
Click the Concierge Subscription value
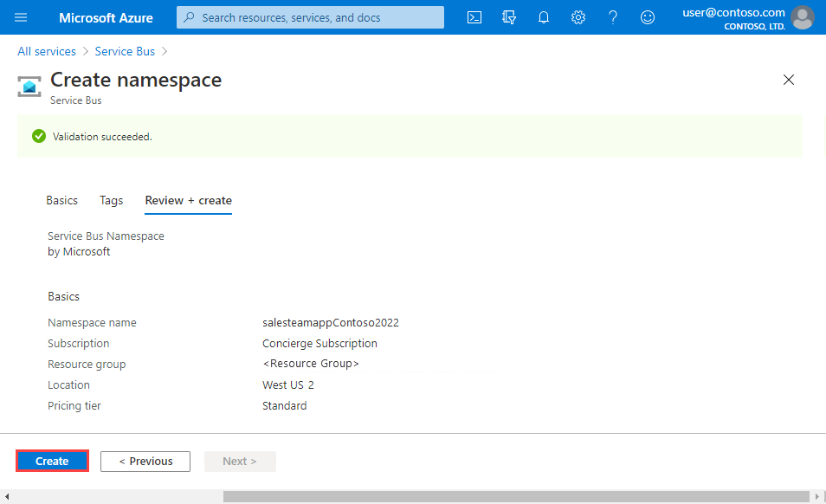pyautogui.click(x=319, y=344)
